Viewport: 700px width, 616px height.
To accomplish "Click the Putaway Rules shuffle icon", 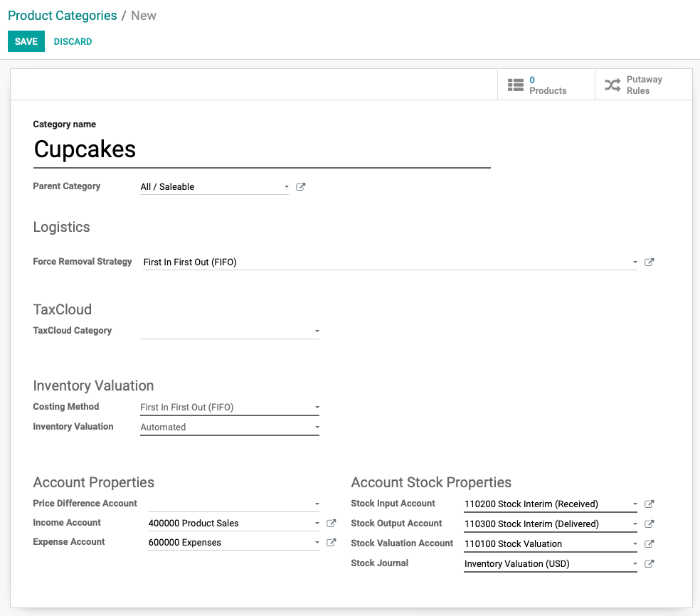I will 612,85.
